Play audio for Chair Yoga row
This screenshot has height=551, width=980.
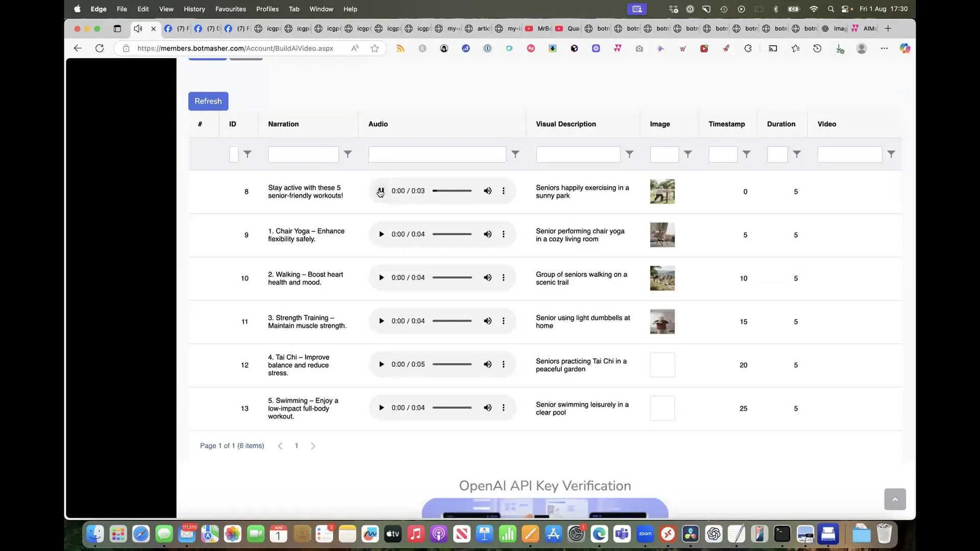coord(381,234)
